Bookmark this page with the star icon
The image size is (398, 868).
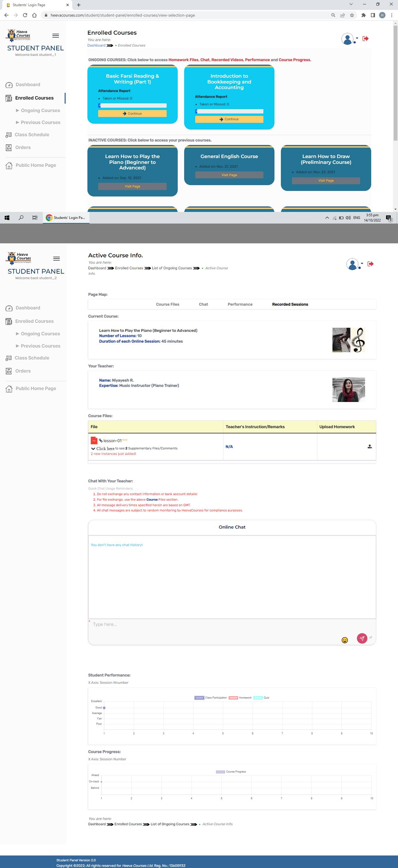[352, 15]
